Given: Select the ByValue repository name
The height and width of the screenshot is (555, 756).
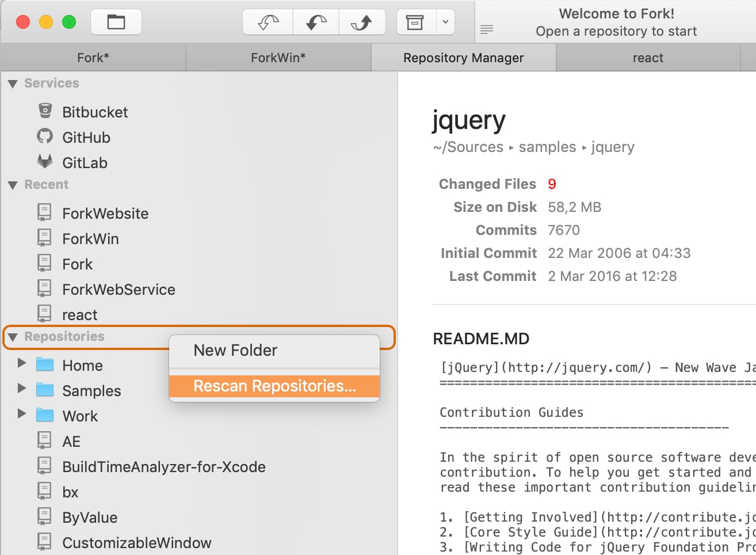Looking at the screenshot, I should point(90,518).
